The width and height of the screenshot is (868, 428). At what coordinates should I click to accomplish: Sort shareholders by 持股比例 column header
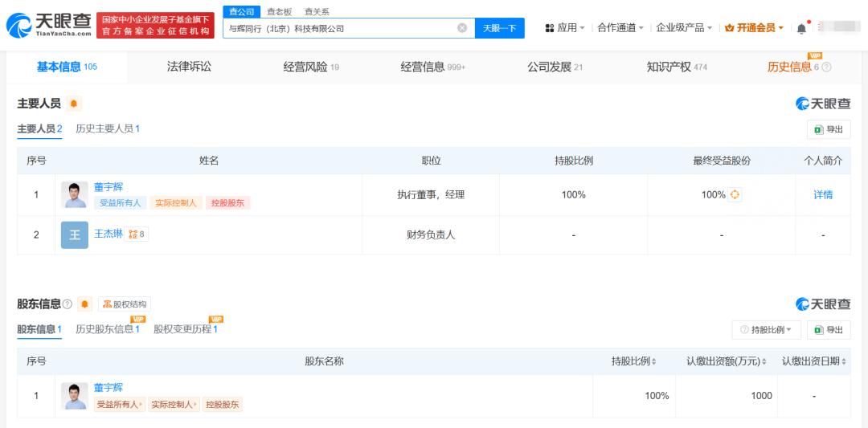click(633, 361)
